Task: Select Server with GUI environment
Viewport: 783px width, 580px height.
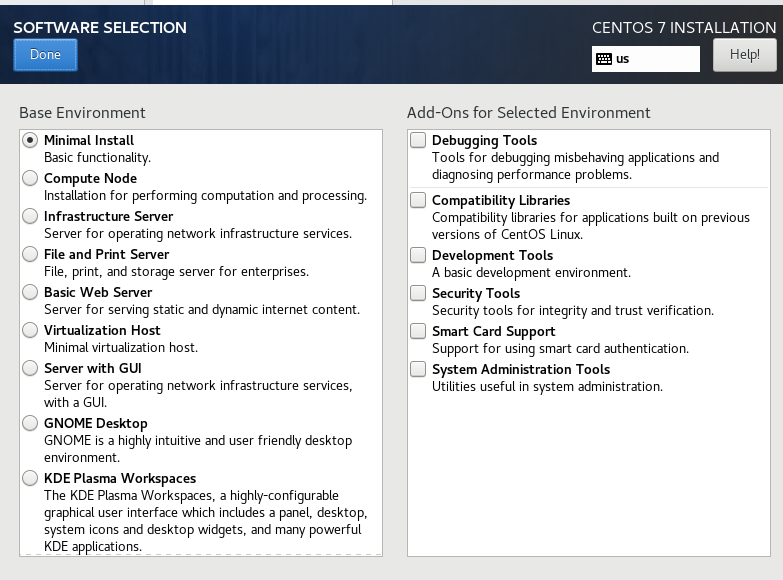Action: pos(30,369)
